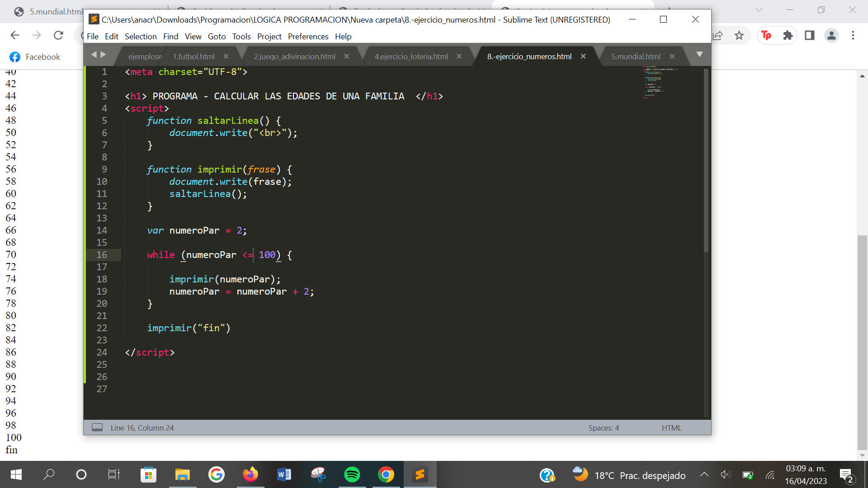This screenshot has height=488, width=868.
Task: Close the 2.juego_adivinacion.html tab
Action: [346, 56]
